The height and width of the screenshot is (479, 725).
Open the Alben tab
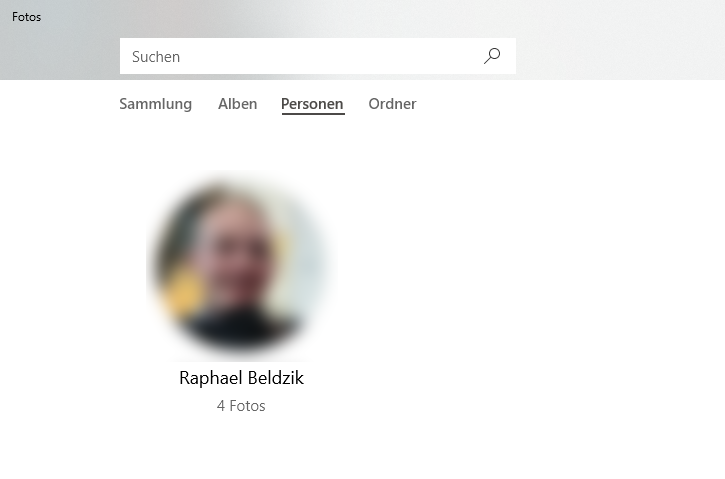pyautogui.click(x=238, y=104)
